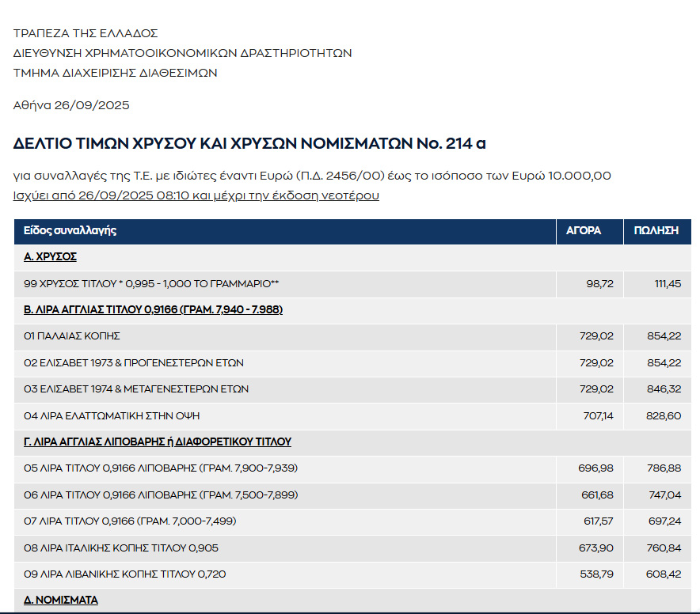This screenshot has width=700, height=614.
Task: Click the buy price 538,79
Action: 597,574
